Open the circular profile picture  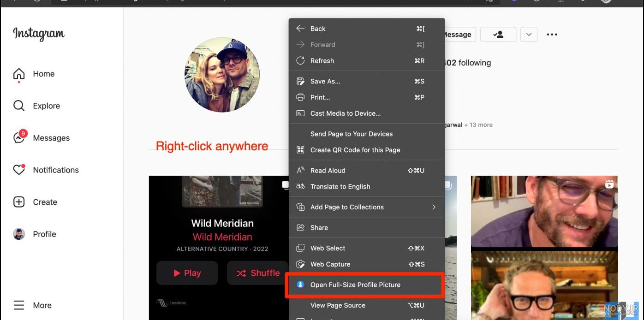click(x=222, y=75)
